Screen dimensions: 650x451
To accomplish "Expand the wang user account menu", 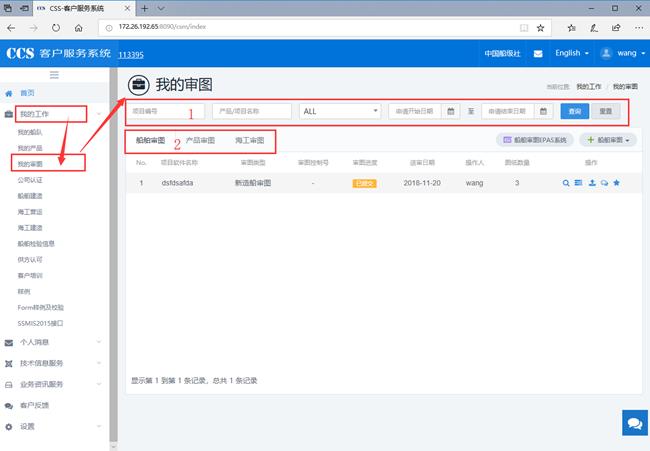I will point(620,53).
